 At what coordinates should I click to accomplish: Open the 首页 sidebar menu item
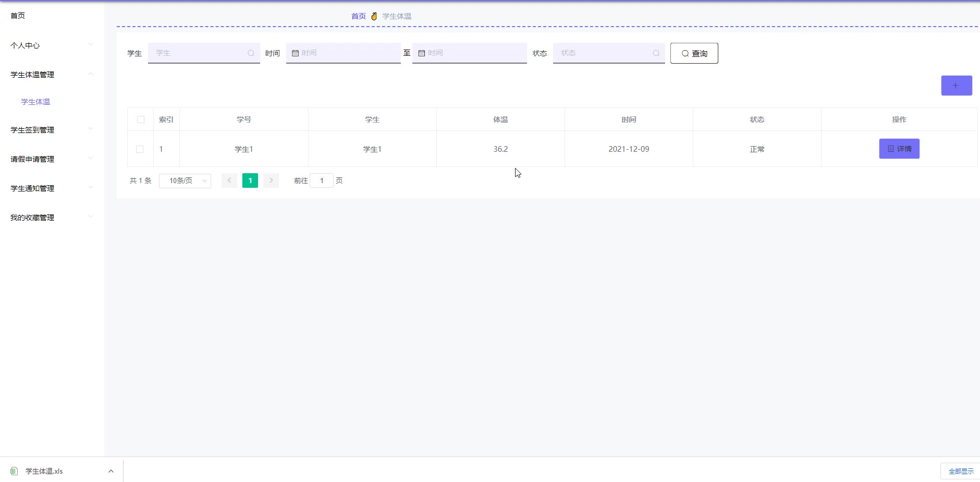coord(52,16)
